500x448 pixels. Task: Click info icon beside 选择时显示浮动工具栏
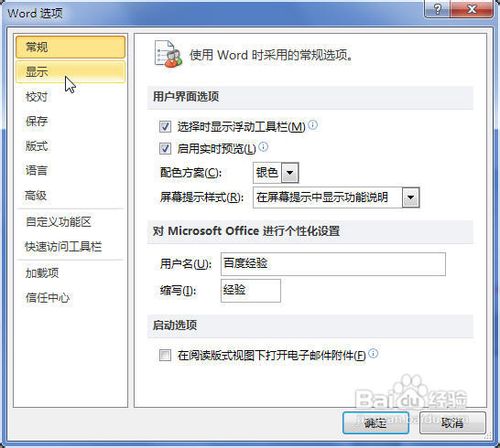[313, 125]
